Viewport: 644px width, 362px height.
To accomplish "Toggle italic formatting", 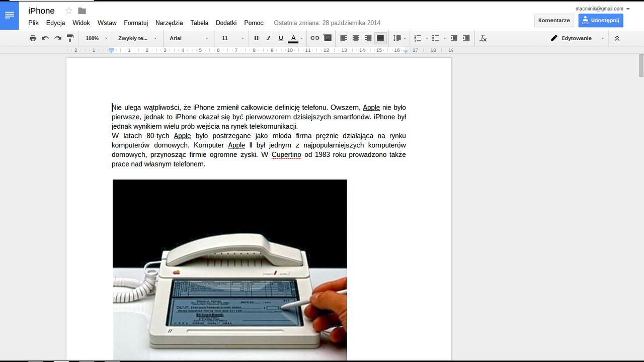I will [x=269, y=38].
